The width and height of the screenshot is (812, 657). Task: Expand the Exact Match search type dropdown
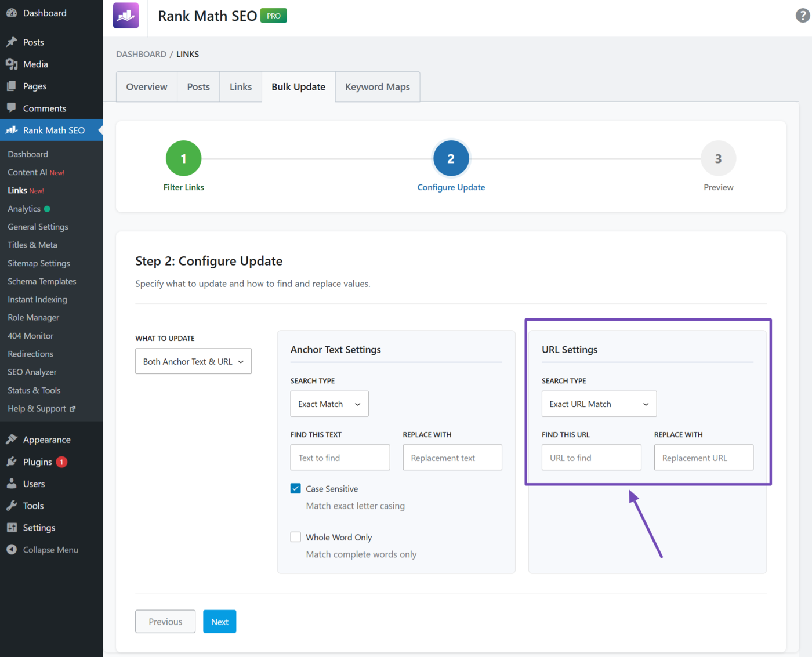[329, 404]
